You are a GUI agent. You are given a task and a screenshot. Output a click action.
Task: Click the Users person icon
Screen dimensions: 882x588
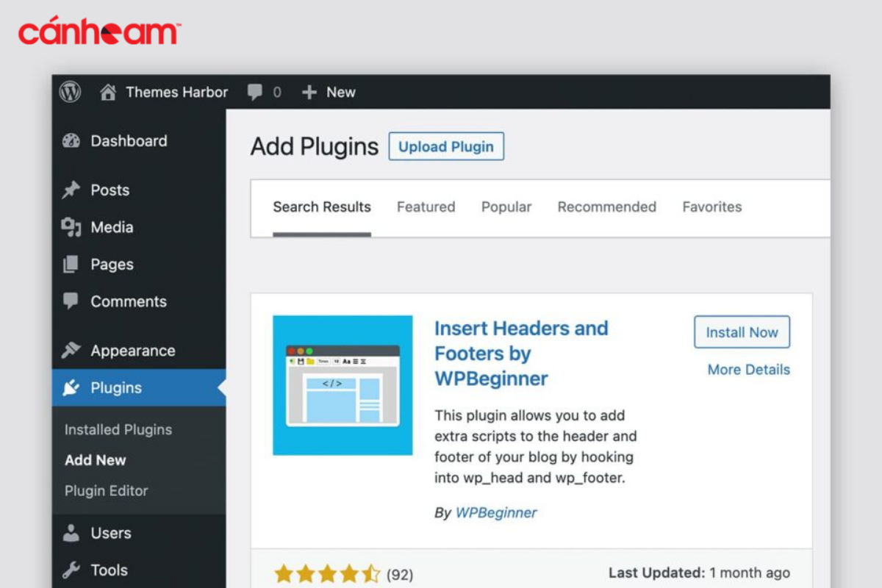71,534
